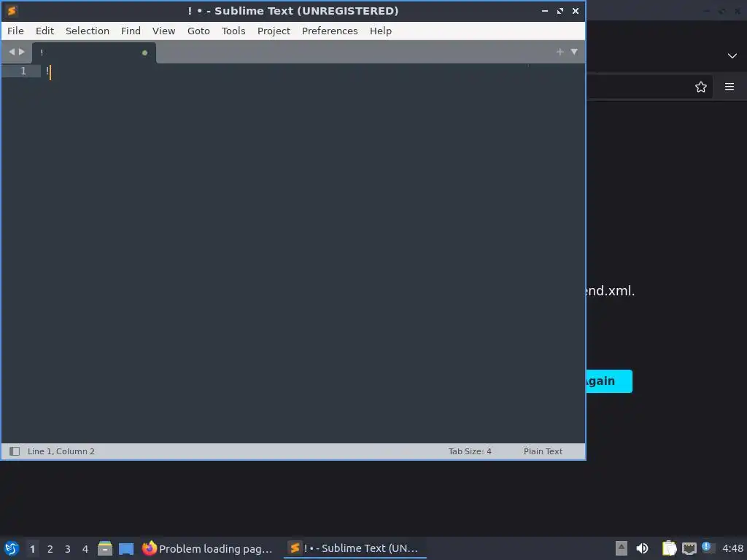Click the unsaved-changes dot on the tab
This screenshot has width=747, height=560.
pos(145,52)
